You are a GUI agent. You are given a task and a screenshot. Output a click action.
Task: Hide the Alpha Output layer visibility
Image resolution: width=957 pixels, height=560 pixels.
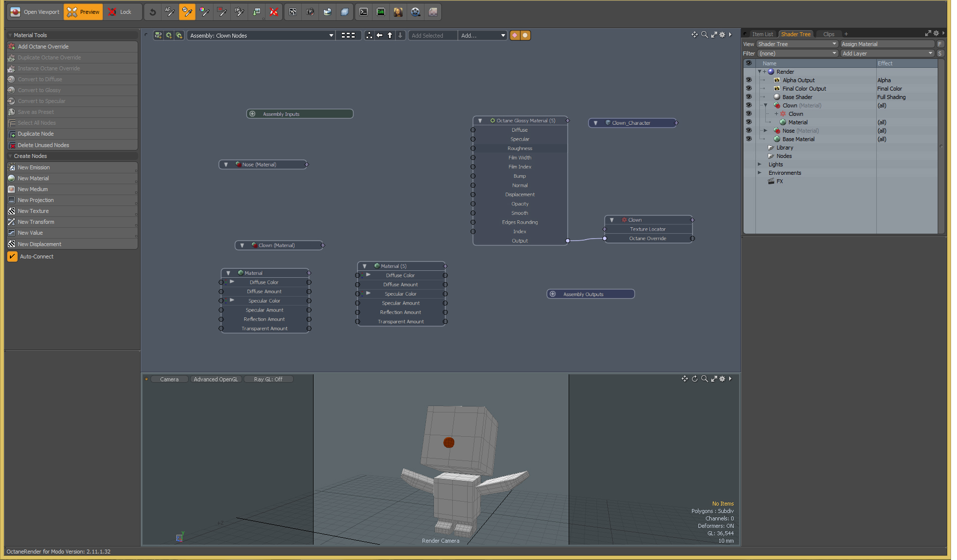tap(748, 80)
